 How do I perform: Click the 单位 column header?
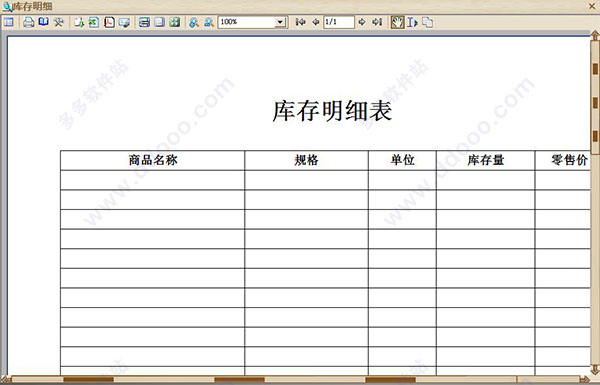point(402,160)
